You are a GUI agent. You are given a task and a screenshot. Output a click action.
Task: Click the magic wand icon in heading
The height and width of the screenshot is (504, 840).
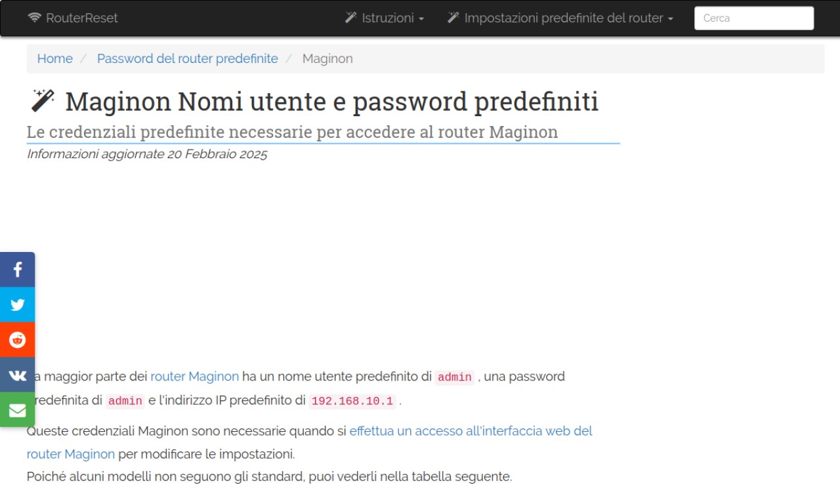point(43,100)
